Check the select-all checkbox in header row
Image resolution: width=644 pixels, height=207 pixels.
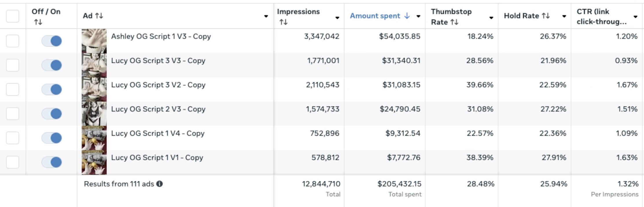[12, 16]
